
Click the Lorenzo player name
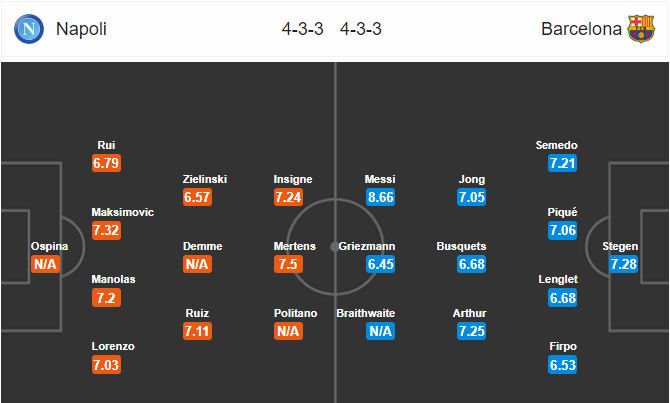pos(113,346)
